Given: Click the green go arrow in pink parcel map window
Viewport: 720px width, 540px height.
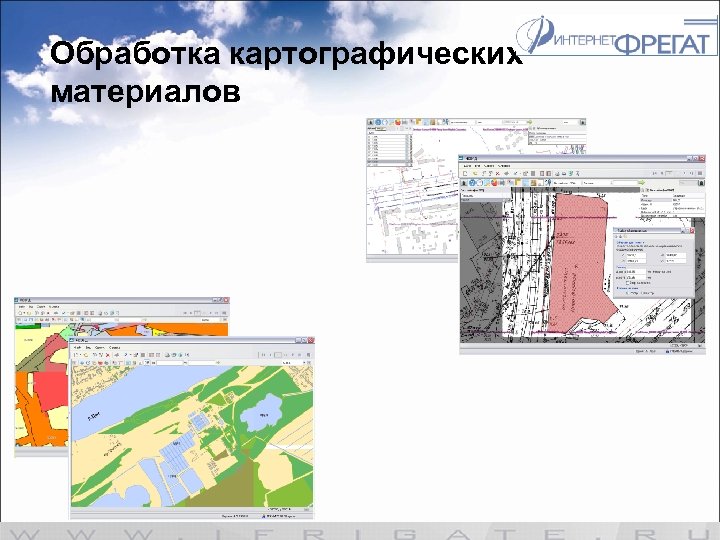Looking at the screenshot, I should [642, 183].
